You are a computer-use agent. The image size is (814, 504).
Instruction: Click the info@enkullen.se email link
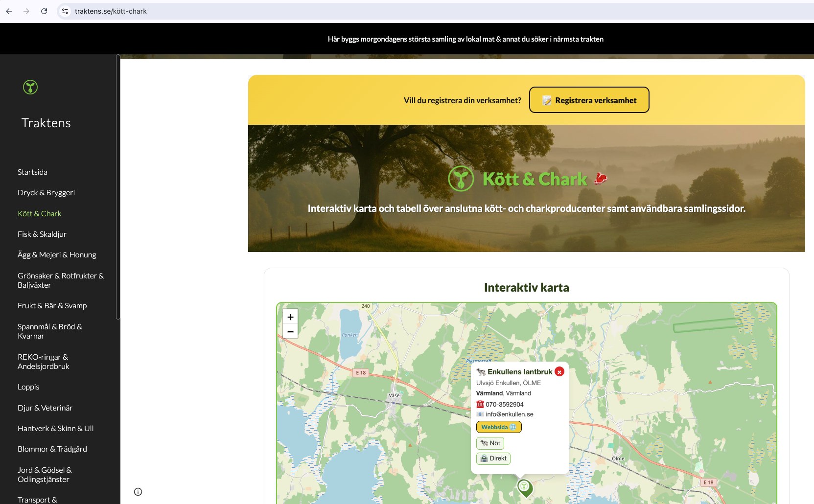coord(509,414)
